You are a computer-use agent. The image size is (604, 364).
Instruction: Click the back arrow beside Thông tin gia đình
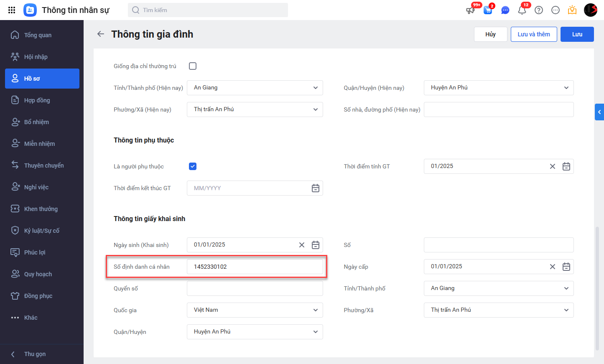(x=100, y=34)
